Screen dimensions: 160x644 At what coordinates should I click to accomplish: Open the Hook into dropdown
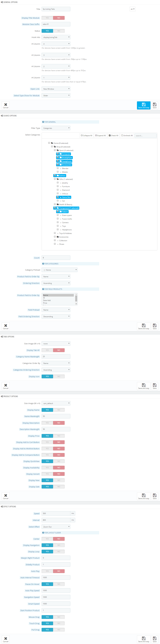coord(56,37)
